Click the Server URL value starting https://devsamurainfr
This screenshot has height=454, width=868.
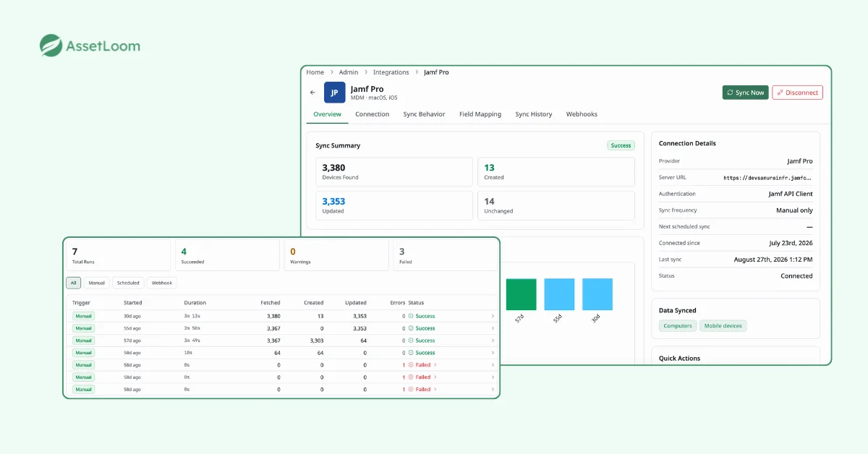click(768, 177)
